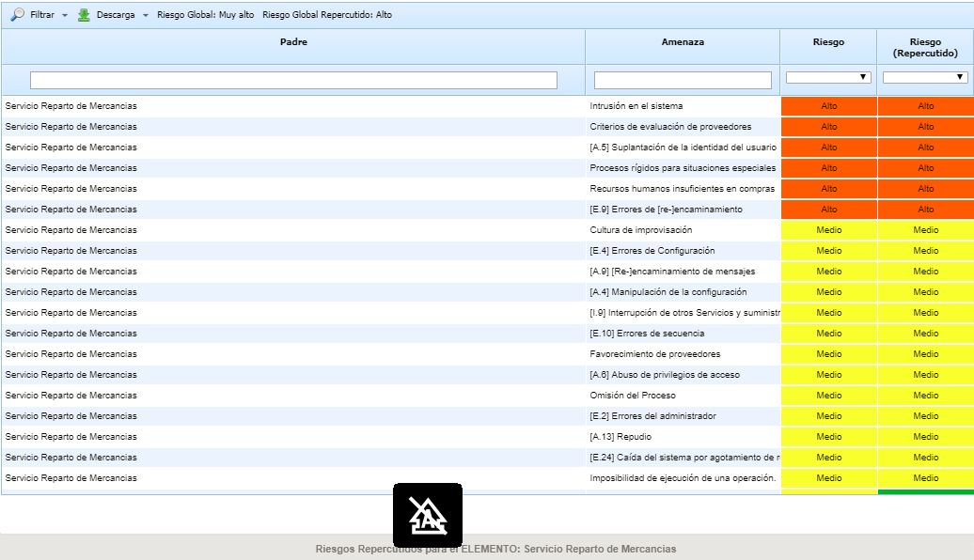Click the Amenaza filter text field

click(683, 81)
